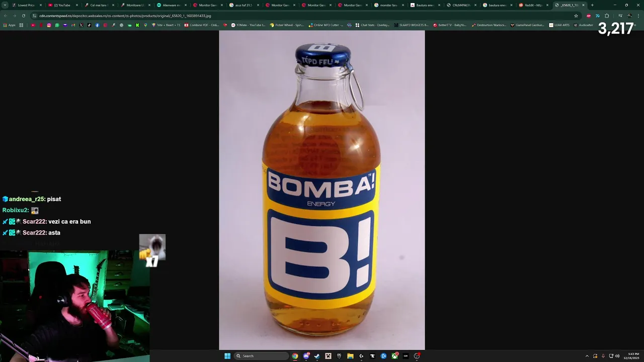Open the X (Twitter) bookmark icon
Screen dimensions: 644x362
[81, 25]
